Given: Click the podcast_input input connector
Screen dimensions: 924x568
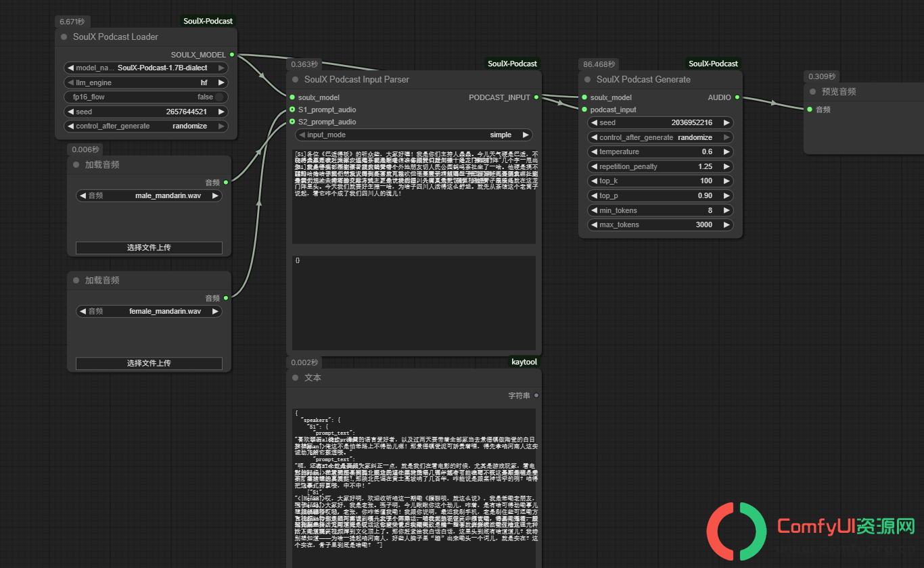Looking at the screenshot, I should [x=584, y=110].
